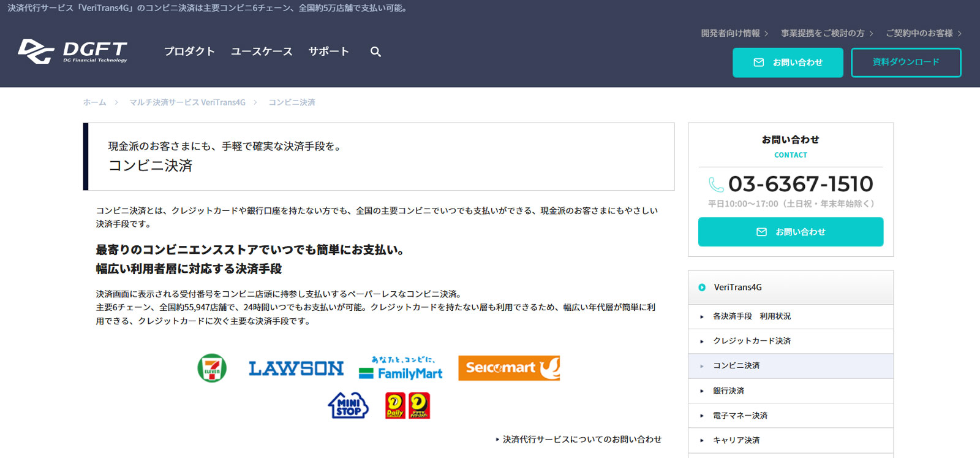Screen dimensions: 980x458
Task: Click the arrow bullet before 銀行決済
Action: 702,391
